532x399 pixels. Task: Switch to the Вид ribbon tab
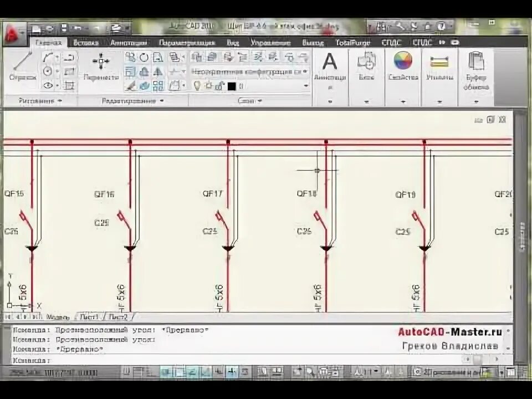(233, 43)
